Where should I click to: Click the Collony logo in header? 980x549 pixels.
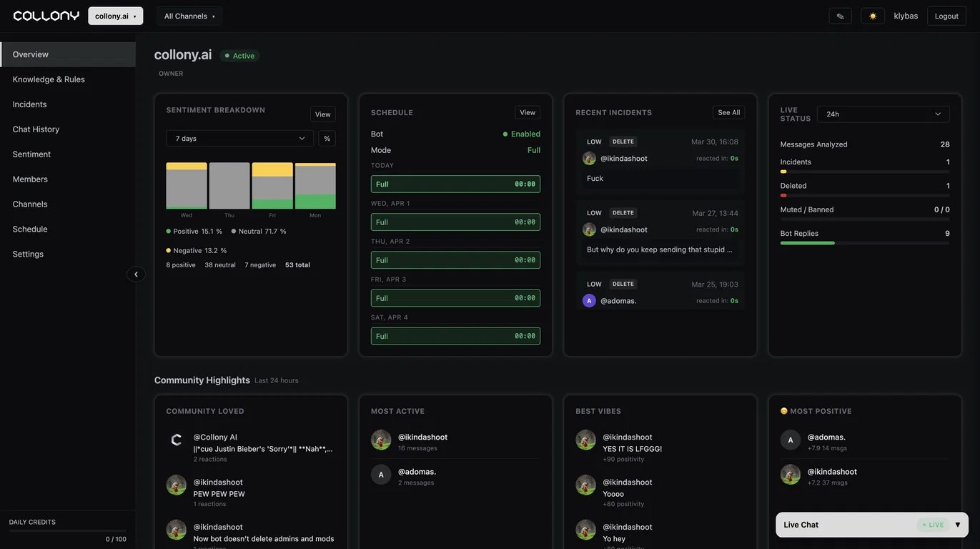(x=46, y=16)
